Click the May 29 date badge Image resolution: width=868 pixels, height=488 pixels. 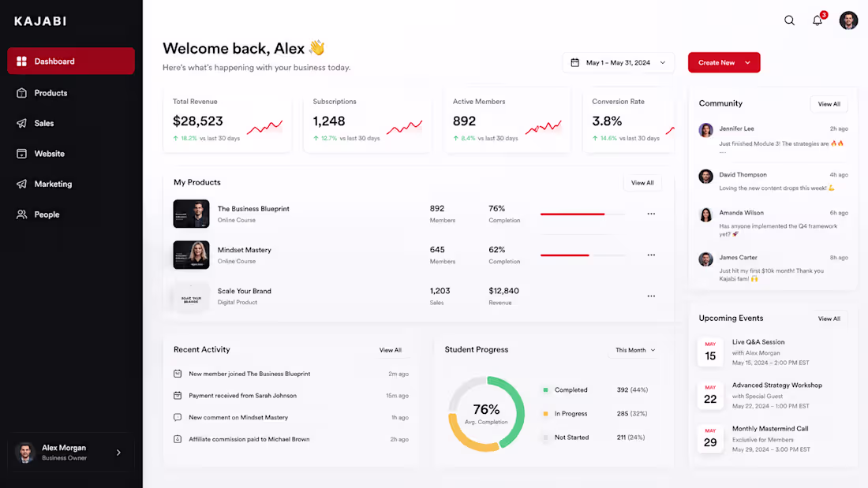pyautogui.click(x=710, y=439)
